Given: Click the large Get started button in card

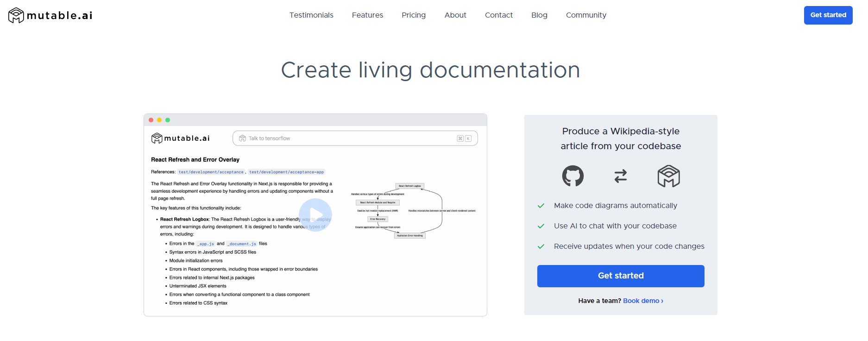Looking at the screenshot, I should coord(621,276).
